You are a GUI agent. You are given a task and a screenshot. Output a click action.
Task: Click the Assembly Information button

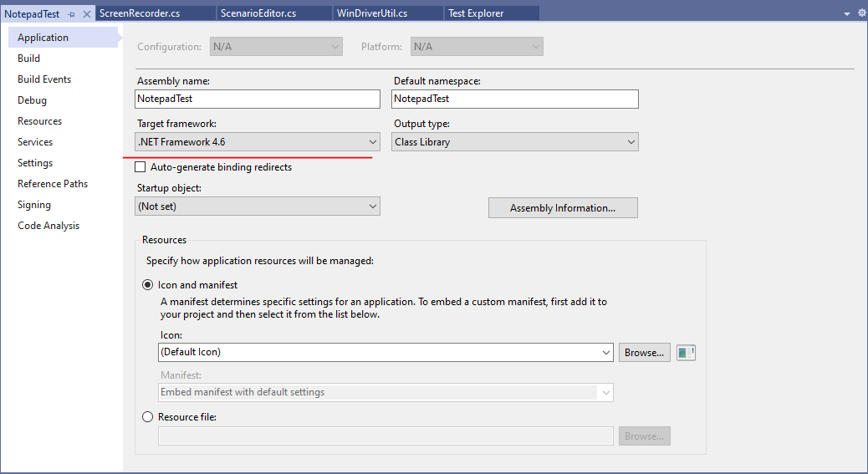(x=563, y=208)
